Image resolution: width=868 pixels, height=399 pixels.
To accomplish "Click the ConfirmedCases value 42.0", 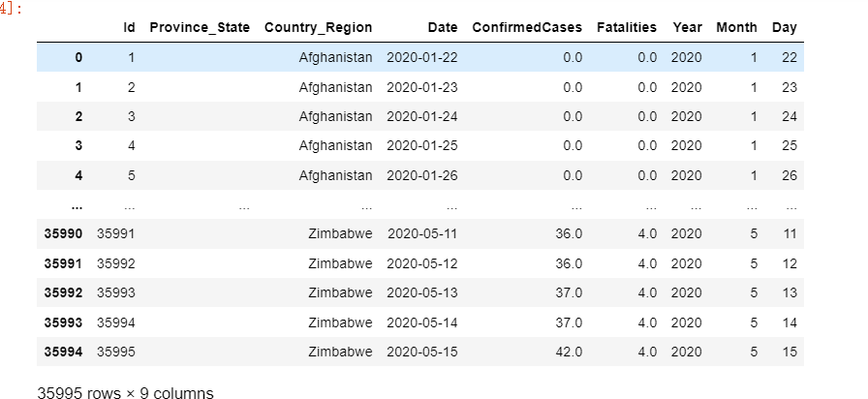I will pyautogui.click(x=567, y=352).
